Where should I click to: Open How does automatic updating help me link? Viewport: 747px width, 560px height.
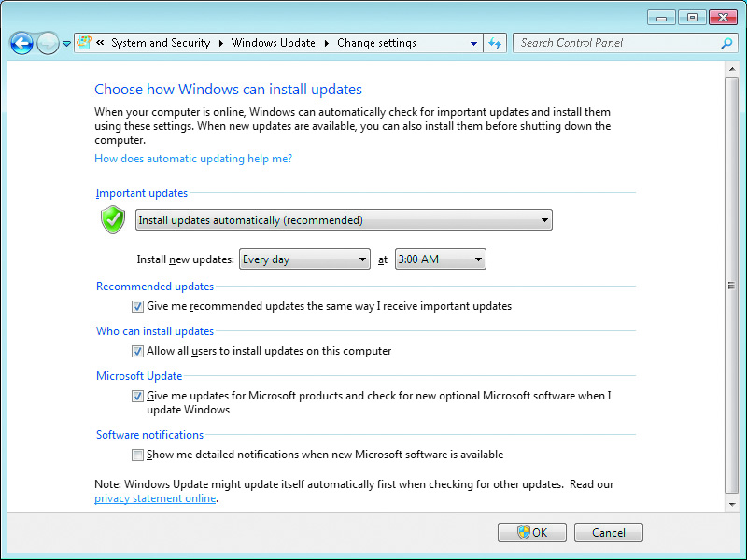pyautogui.click(x=193, y=159)
